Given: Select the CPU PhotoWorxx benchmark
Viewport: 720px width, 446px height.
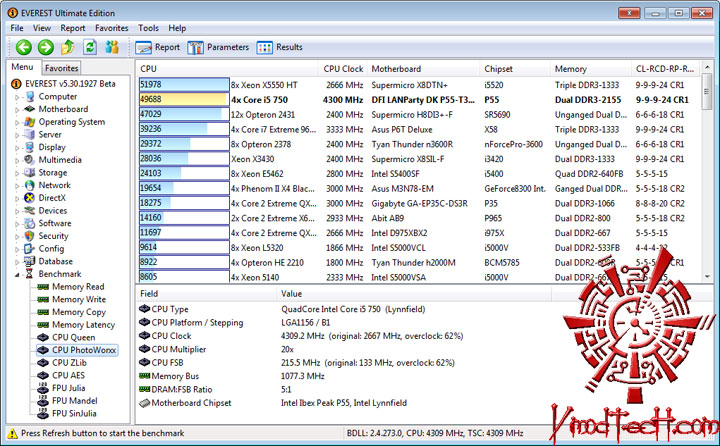Looking at the screenshot, I should [x=84, y=350].
